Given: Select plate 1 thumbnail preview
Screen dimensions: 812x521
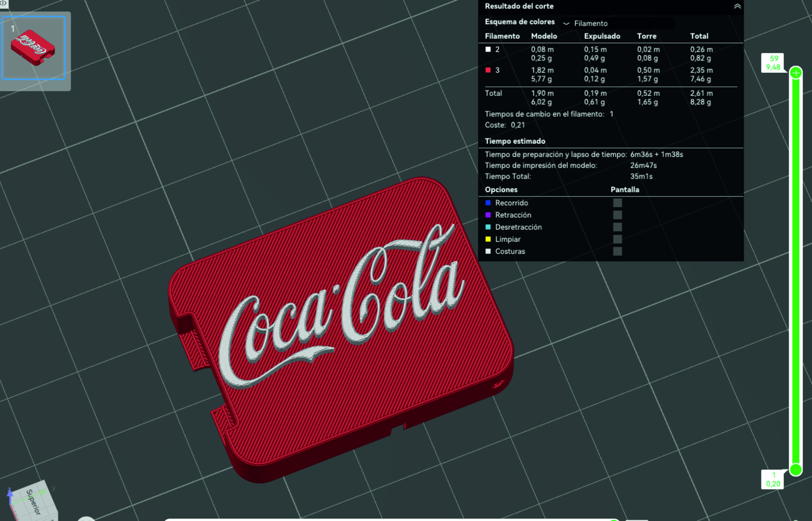Looking at the screenshot, I should (33, 48).
